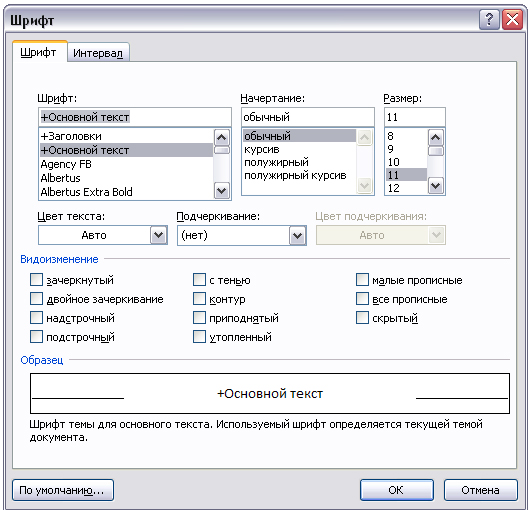Click the size list scrollbar thumb
Screen dimensions: 532x510
(436, 151)
